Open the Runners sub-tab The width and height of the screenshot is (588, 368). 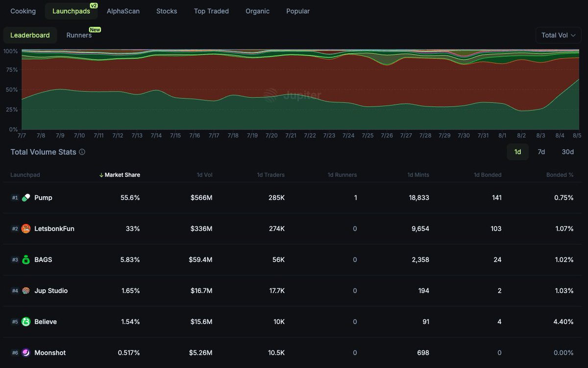(79, 35)
